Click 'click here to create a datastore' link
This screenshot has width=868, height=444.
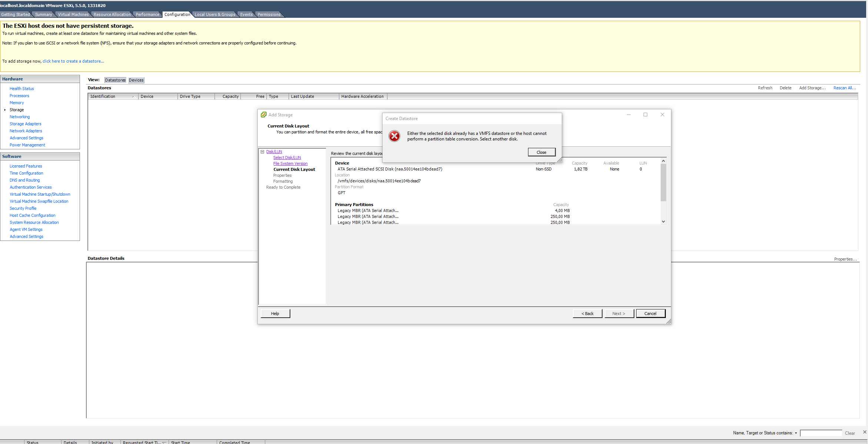coord(73,61)
